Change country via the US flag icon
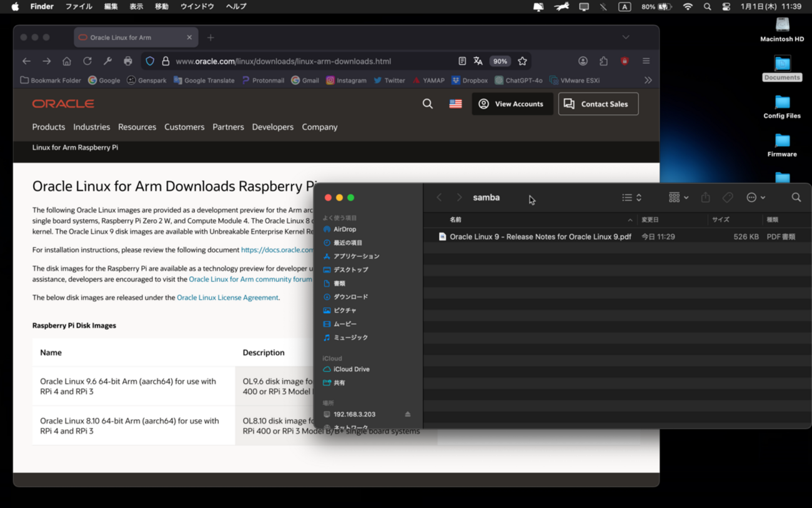Image resolution: width=812 pixels, height=508 pixels. [455, 104]
